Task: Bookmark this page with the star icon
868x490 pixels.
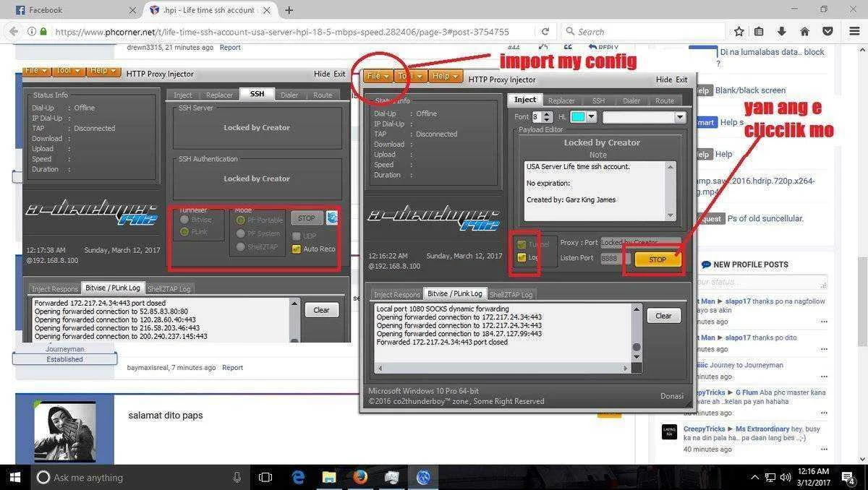Action: pyautogui.click(x=739, y=31)
